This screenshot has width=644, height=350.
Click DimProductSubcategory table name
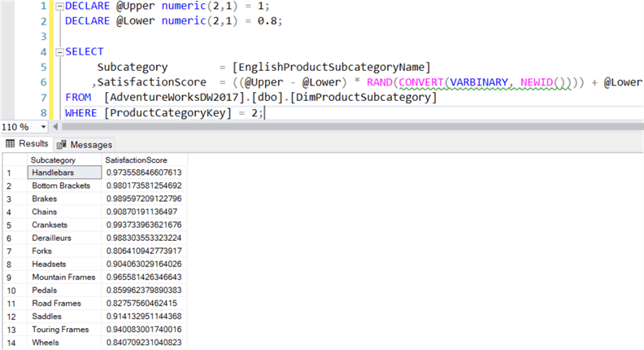tap(363, 98)
